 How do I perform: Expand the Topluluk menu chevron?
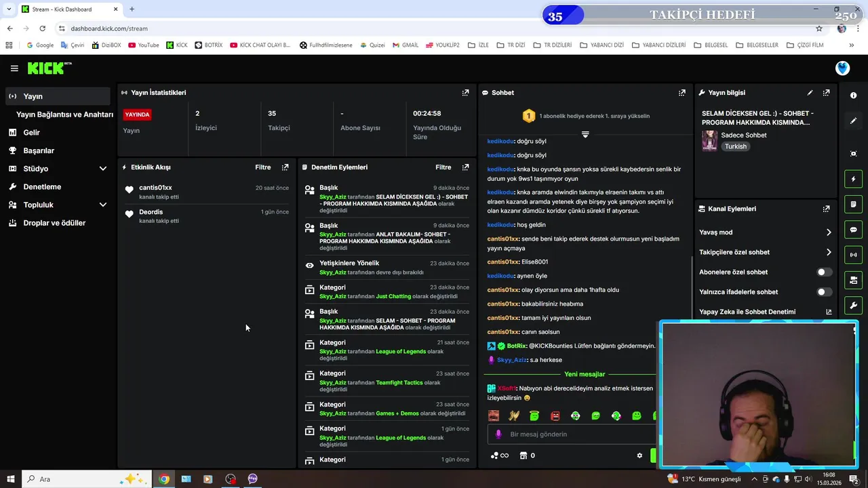103,205
